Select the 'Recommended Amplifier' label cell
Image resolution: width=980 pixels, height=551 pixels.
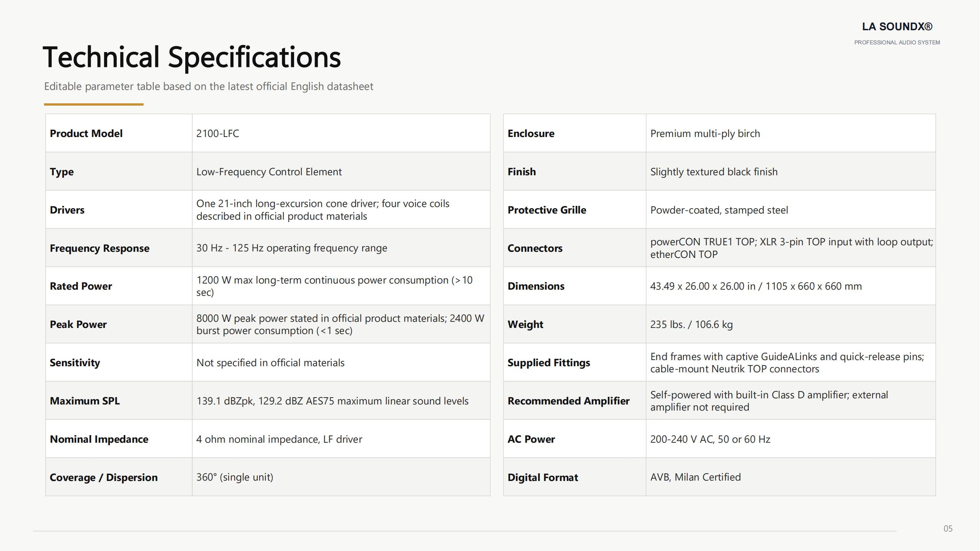click(575, 401)
